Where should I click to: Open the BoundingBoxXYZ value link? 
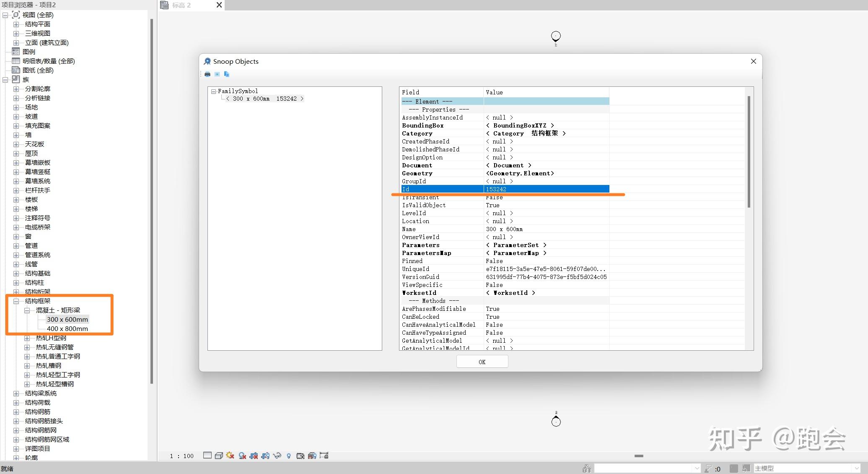pyautogui.click(x=520, y=125)
